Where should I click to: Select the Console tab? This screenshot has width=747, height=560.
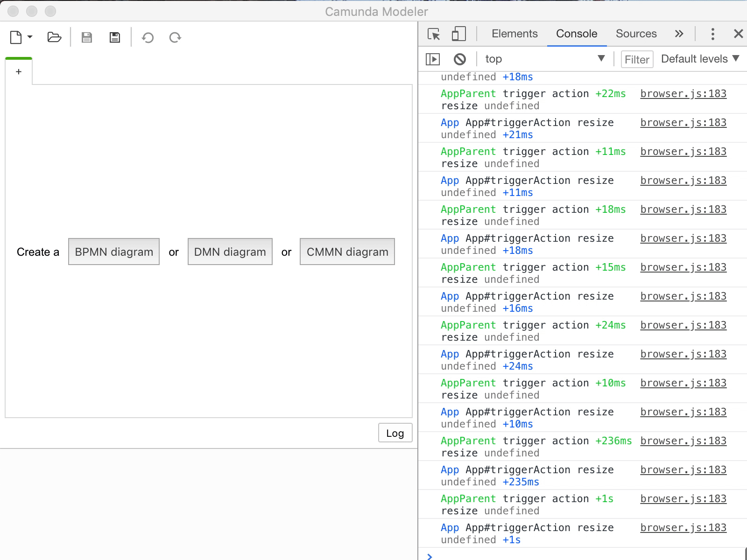tap(577, 34)
